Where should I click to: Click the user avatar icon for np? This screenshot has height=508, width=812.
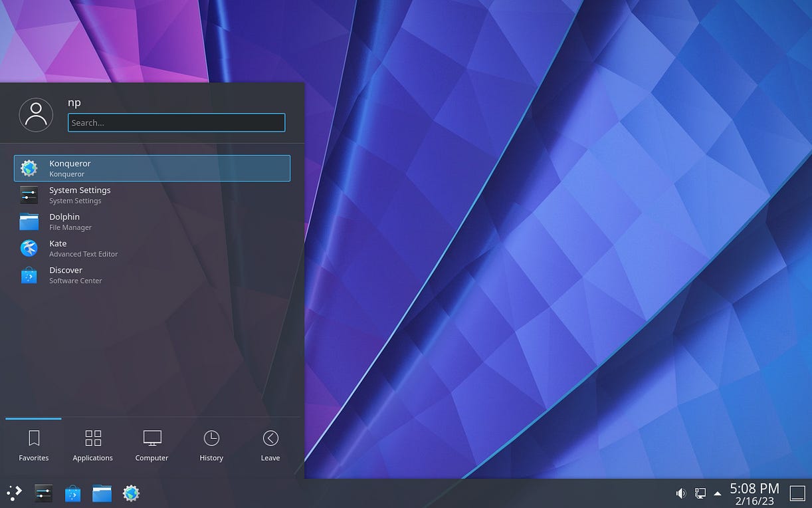(36, 114)
